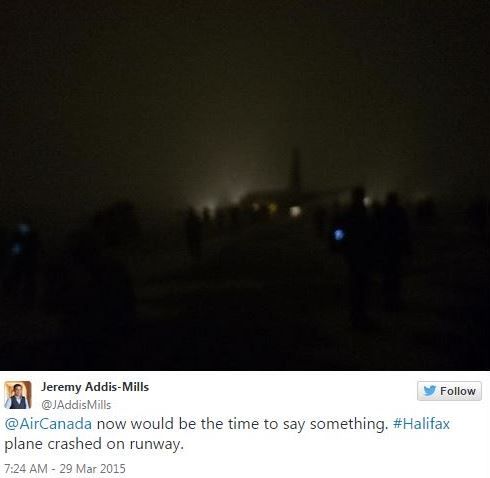Open the #Halifax hashtag
The image size is (490, 478).
point(421,424)
